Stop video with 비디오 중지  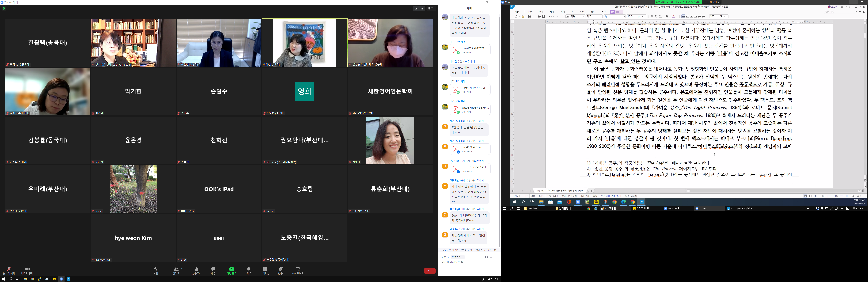(x=27, y=269)
